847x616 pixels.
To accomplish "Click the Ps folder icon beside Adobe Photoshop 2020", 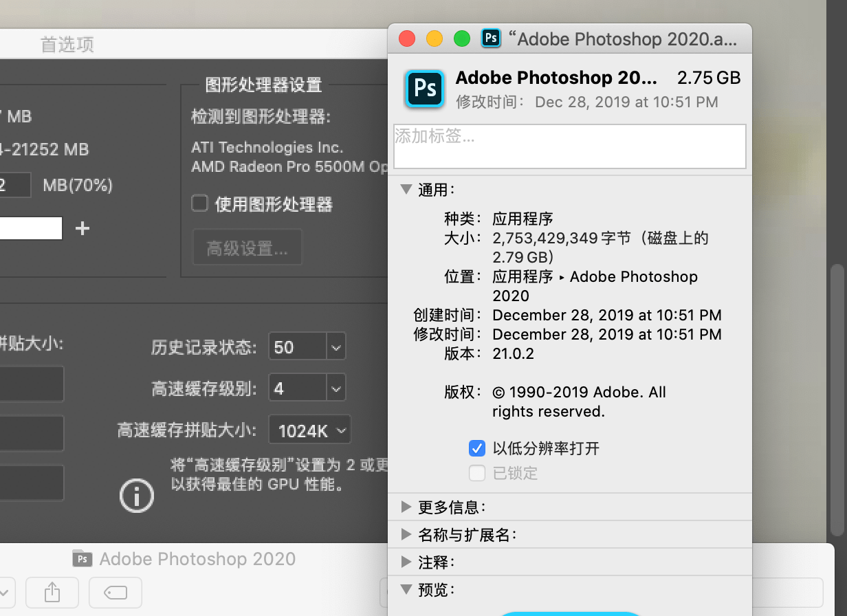I will [82, 559].
